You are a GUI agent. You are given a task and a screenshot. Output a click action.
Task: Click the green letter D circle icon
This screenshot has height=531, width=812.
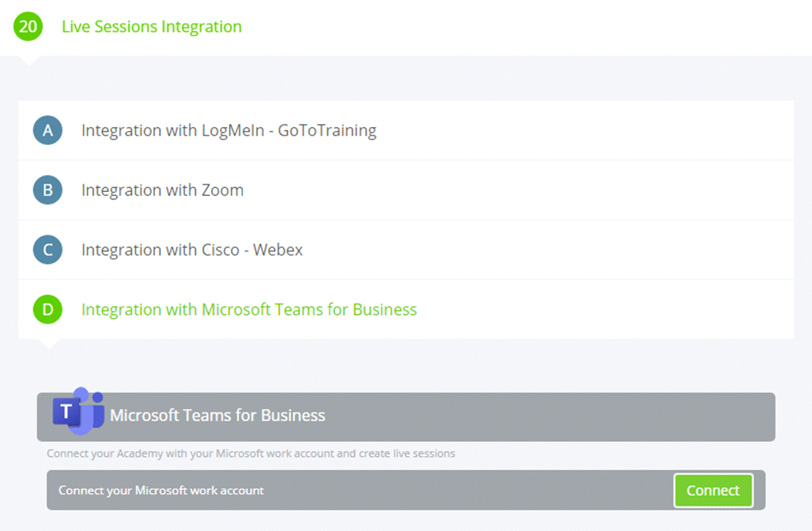[x=48, y=310]
